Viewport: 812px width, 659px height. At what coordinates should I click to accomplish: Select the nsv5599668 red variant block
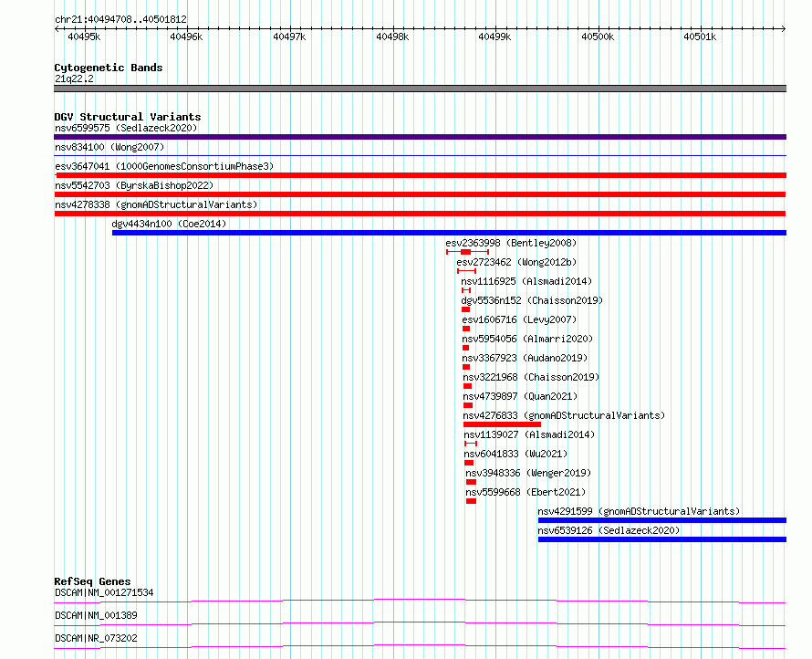[471, 501]
